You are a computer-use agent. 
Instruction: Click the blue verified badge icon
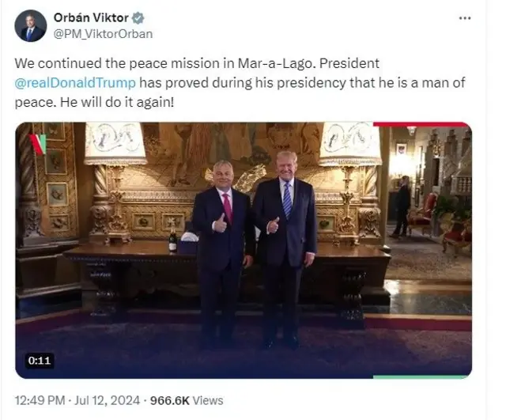138,18
